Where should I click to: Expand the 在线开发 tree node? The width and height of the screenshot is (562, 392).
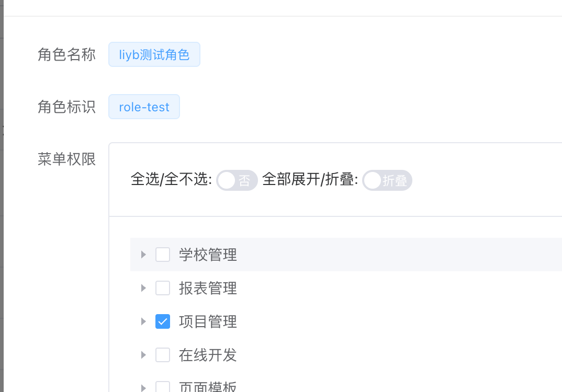143,355
